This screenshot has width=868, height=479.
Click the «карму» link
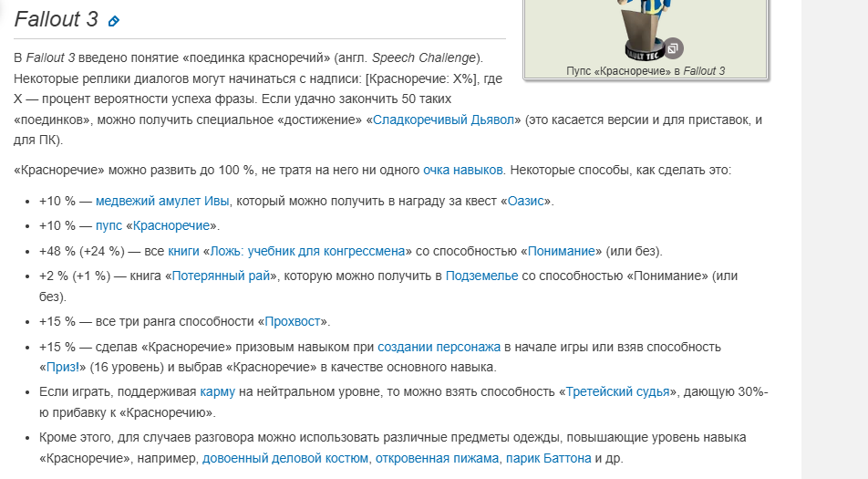coord(218,392)
